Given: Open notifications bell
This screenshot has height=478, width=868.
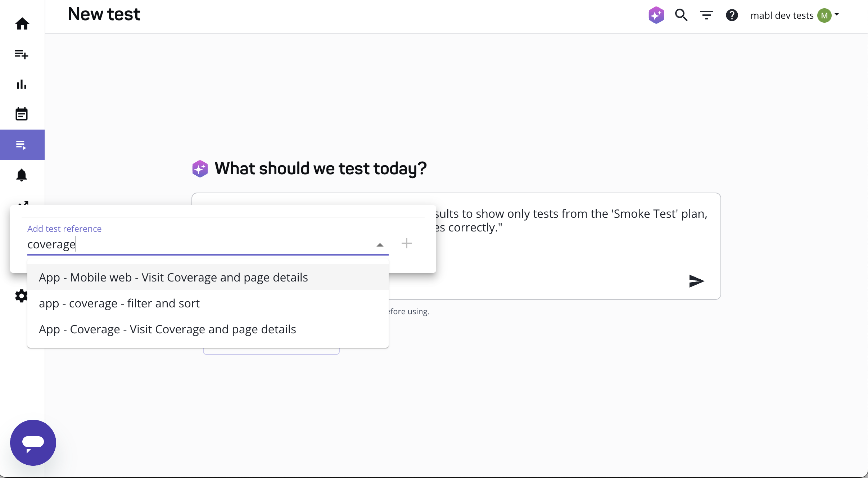Looking at the screenshot, I should click(22, 175).
